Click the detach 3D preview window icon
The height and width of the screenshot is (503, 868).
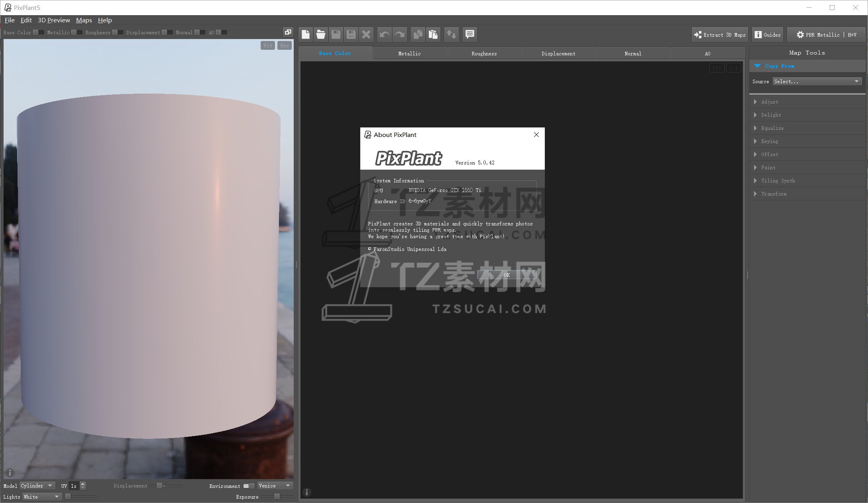tap(288, 32)
